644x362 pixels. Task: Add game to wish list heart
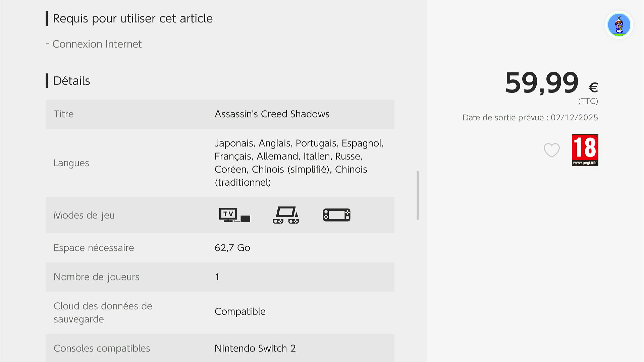(x=551, y=150)
